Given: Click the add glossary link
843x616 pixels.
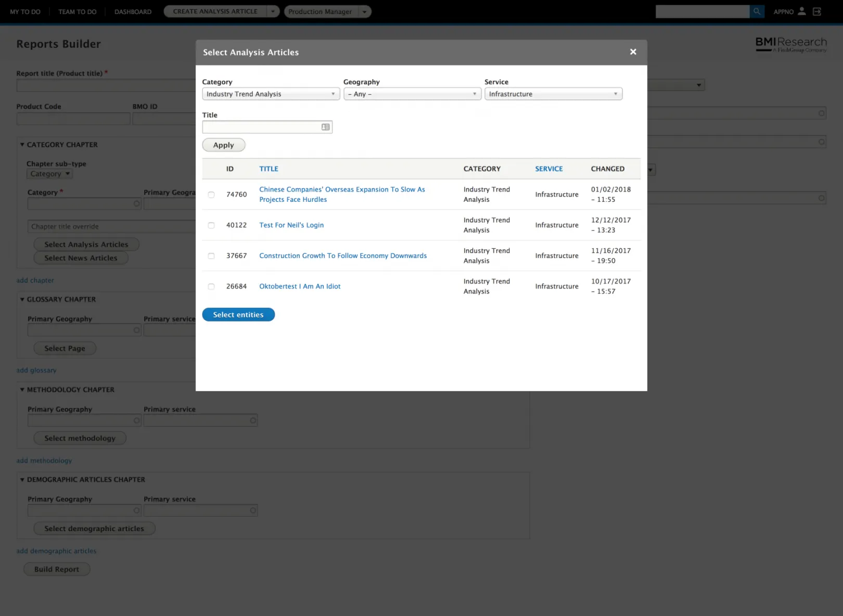Looking at the screenshot, I should tap(36, 370).
